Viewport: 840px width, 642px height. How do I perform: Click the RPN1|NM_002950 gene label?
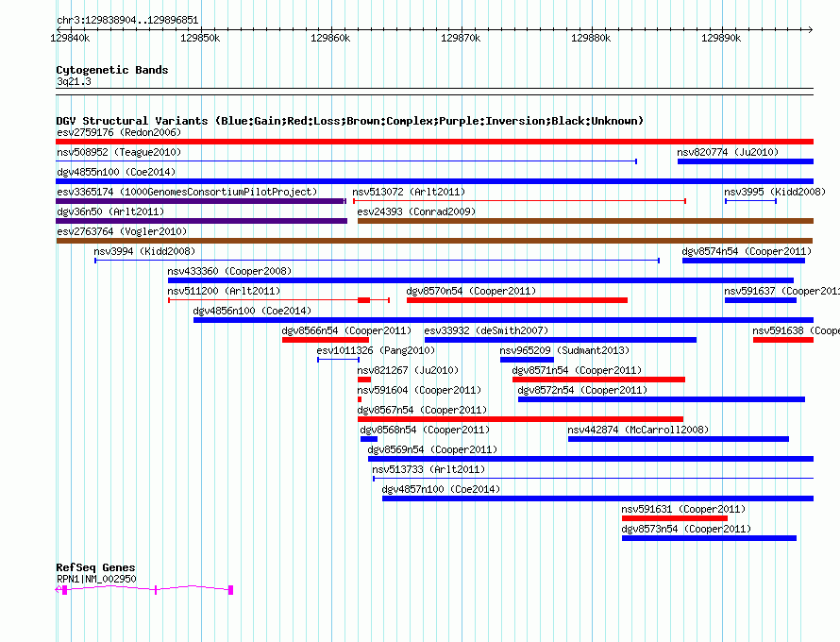tap(96, 579)
